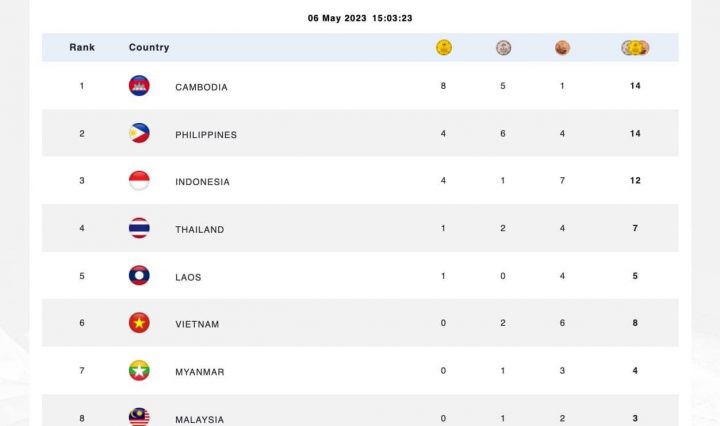Click Cambodia's total medal count of 14
Viewport: 720px width, 426px height.
tap(635, 86)
